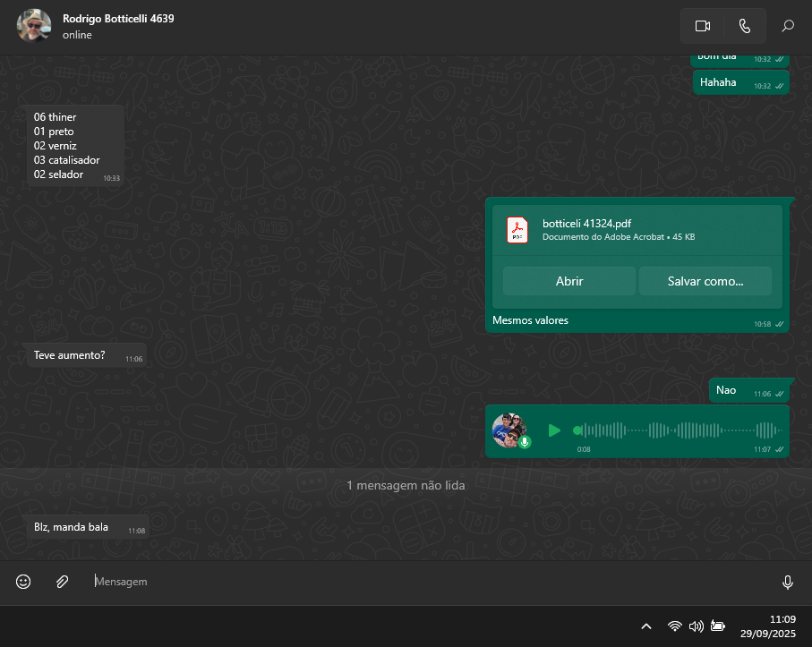Play the voice message audio
The width and height of the screenshot is (812, 647).
tap(554, 430)
